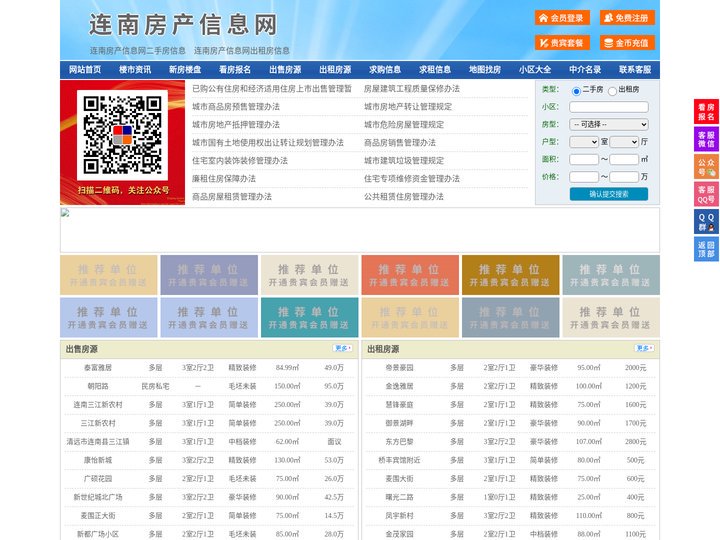The image size is (720, 540).
Task: Open 房屋建筑工程质量保修办法 link
Action: coord(411,89)
